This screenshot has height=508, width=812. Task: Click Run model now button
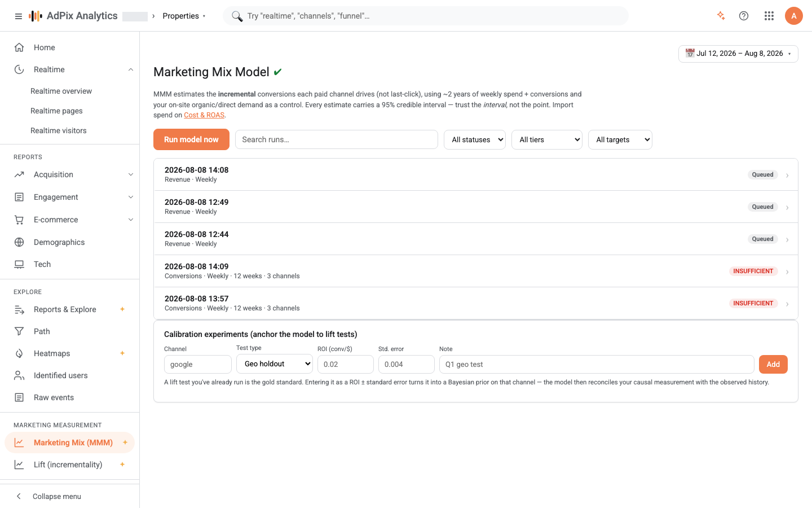[x=191, y=139]
